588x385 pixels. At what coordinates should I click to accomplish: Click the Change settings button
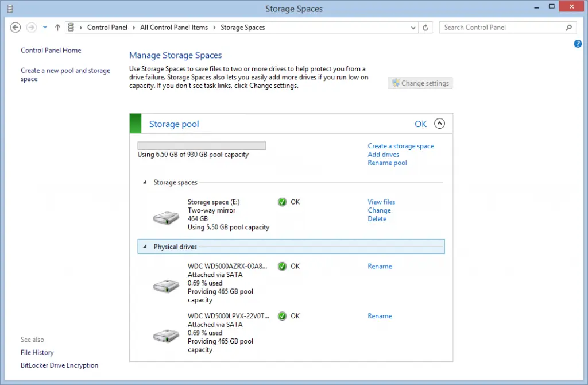pyautogui.click(x=420, y=83)
